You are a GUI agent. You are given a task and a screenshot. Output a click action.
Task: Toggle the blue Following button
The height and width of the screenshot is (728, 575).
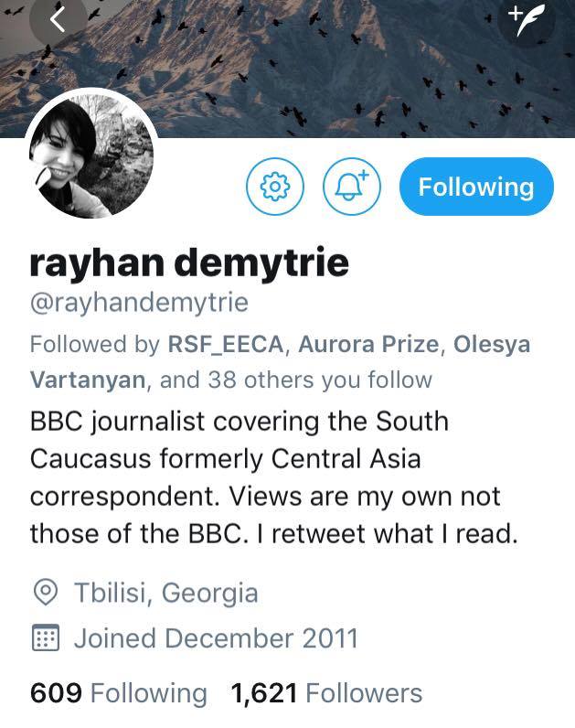point(476,187)
